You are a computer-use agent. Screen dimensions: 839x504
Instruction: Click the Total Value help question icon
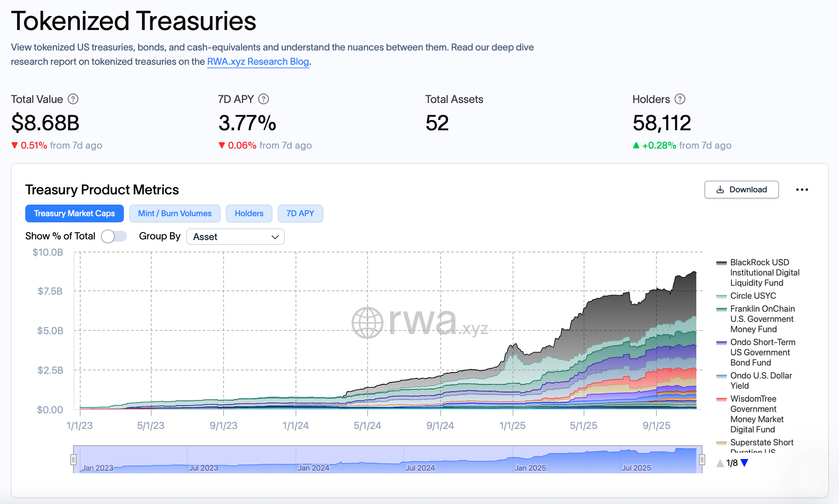[x=73, y=99]
